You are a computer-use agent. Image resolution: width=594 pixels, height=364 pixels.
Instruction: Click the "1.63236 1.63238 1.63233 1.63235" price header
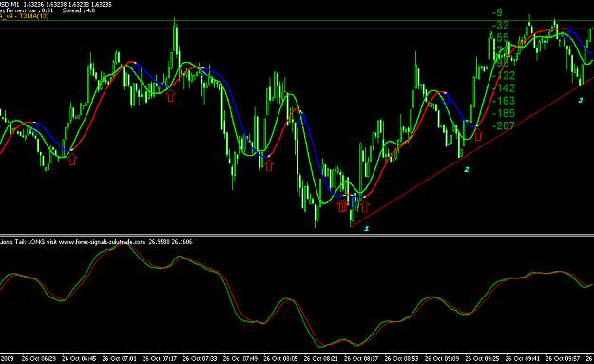coord(67,5)
